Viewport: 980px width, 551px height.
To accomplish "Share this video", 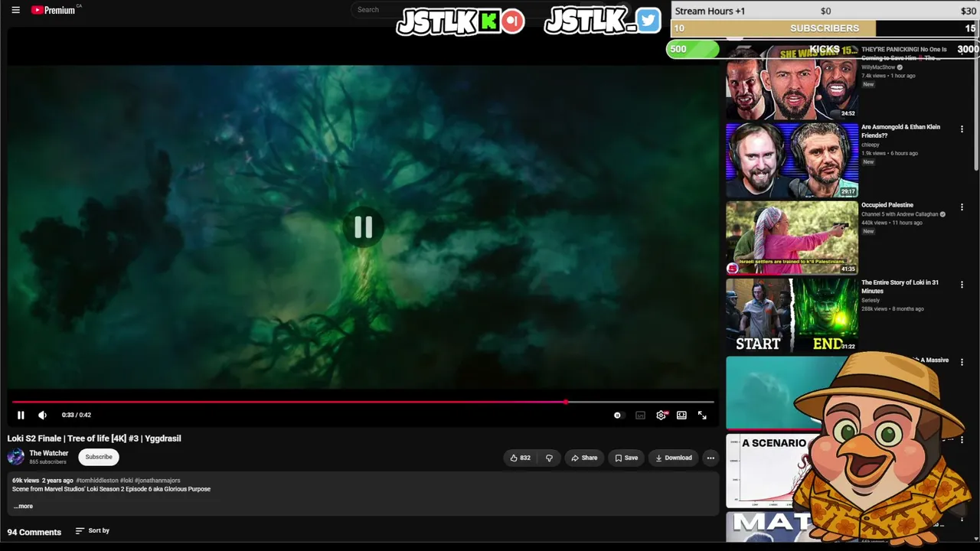I will click(584, 458).
